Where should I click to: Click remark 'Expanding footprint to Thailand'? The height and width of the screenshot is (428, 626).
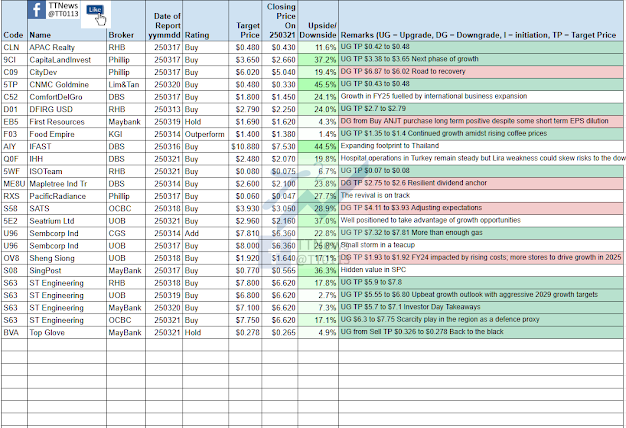coord(390,146)
